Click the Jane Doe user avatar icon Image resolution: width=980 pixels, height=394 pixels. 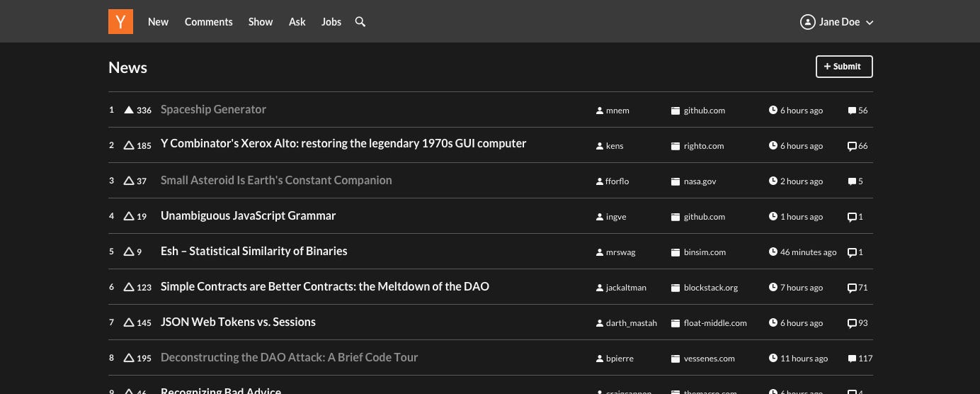(807, 22)
